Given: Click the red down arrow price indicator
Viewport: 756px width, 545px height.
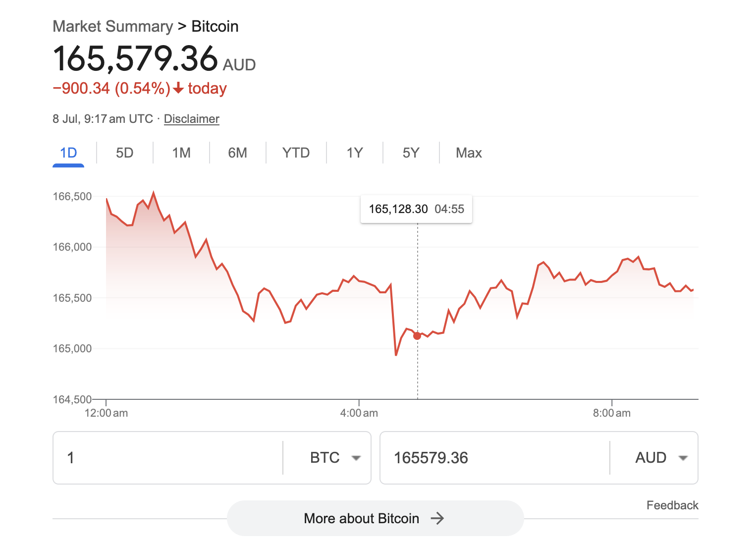Looking at the screenshot, I should pos(178,89).
